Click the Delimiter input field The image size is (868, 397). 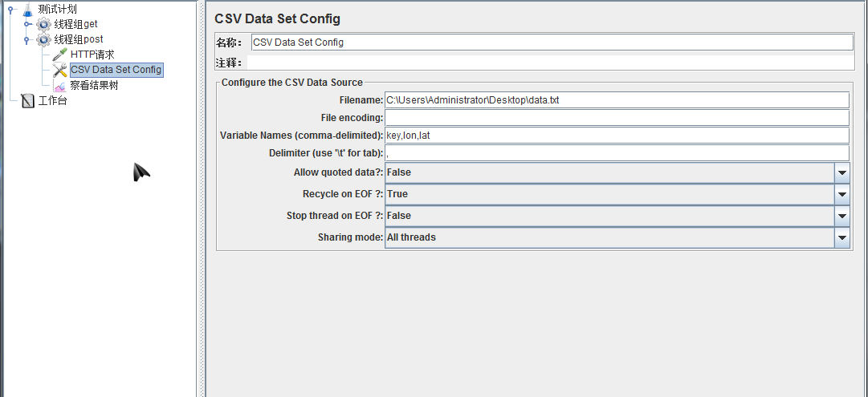617,153
